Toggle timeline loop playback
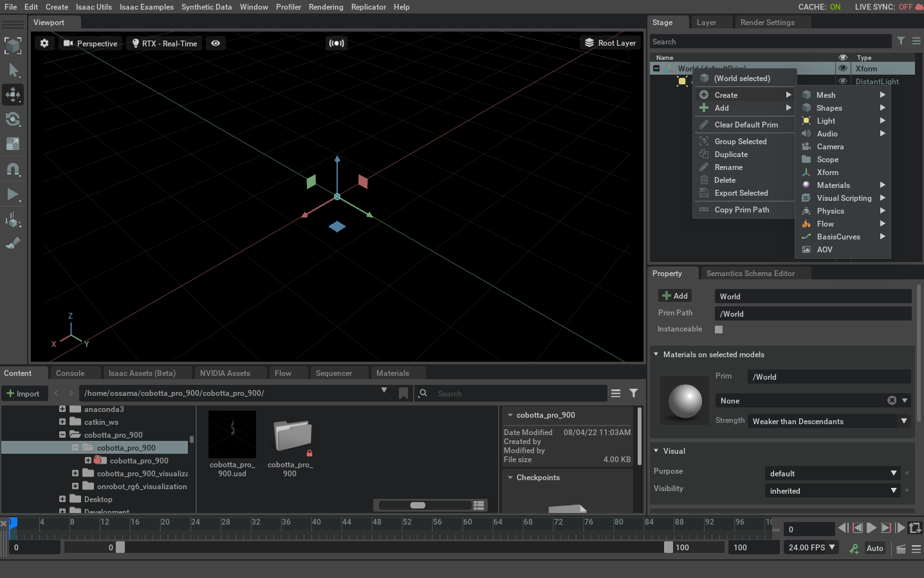Screen dimensions: 924x578 click(x=914, y=528)
